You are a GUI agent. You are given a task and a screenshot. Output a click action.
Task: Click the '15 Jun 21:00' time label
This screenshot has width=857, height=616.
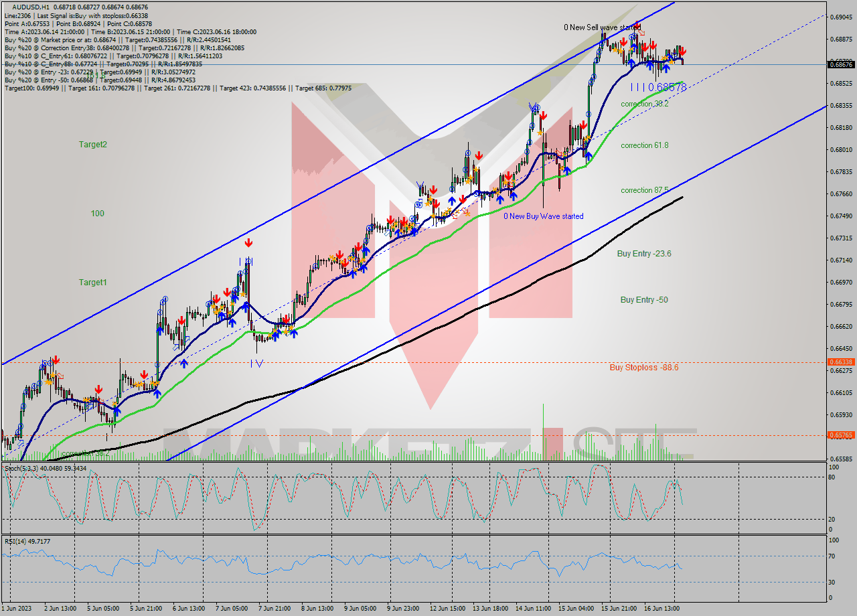click(x=619, y=608)
